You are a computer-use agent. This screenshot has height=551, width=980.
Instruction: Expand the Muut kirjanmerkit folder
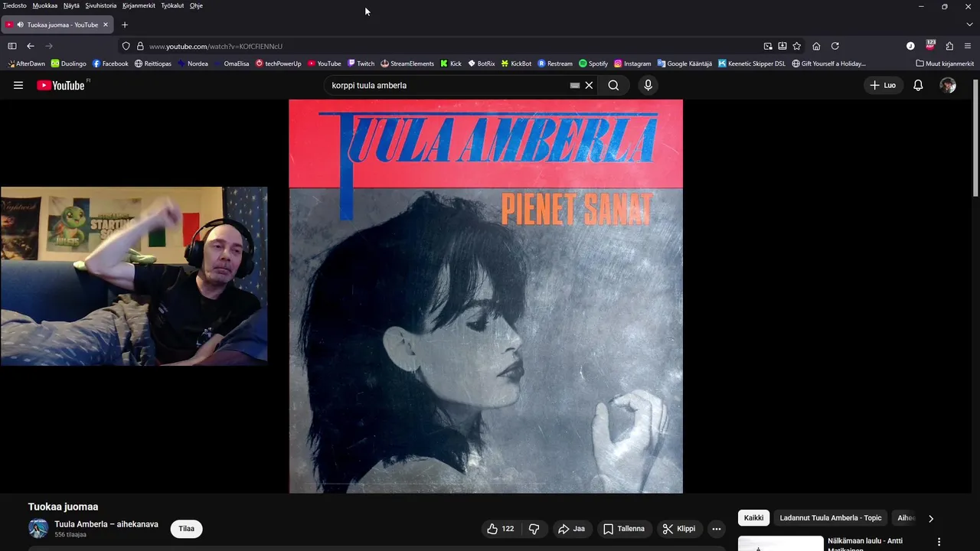[x=945, y=64]
